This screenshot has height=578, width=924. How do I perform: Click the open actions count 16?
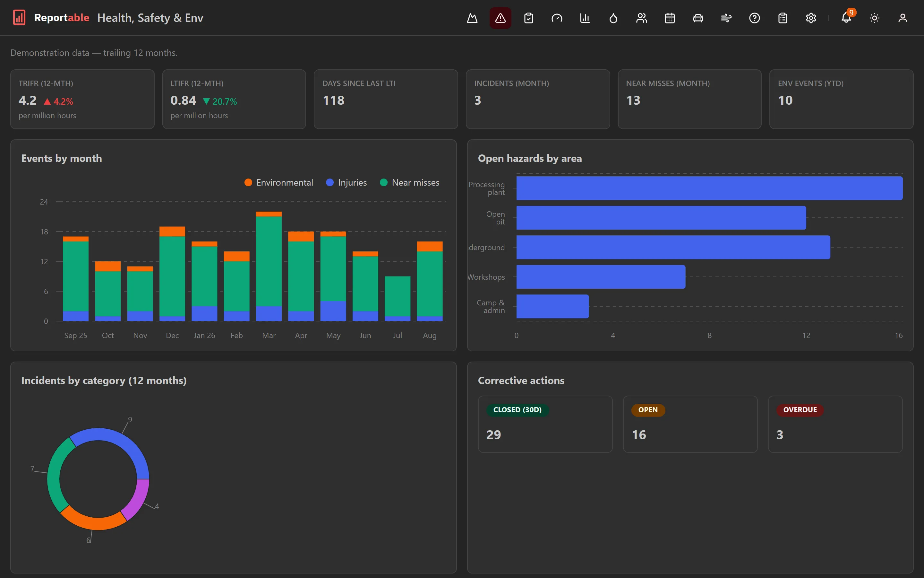639,435
